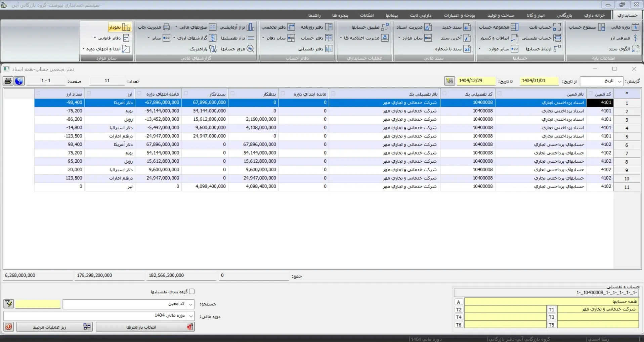Check the گروه بندی تفصیلیها checkbox
The image size is (644, 342).
(192, 292)
